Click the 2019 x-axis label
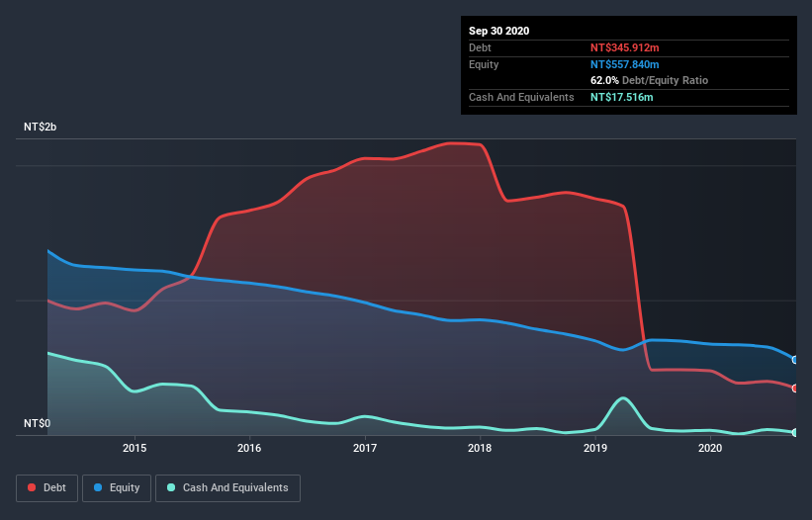 click(x=595, y=448)
